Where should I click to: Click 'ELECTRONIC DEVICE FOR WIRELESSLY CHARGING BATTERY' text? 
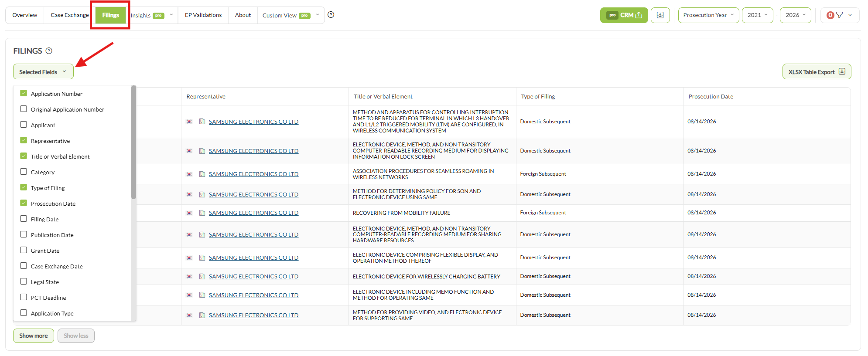click(x=427, y=277)
